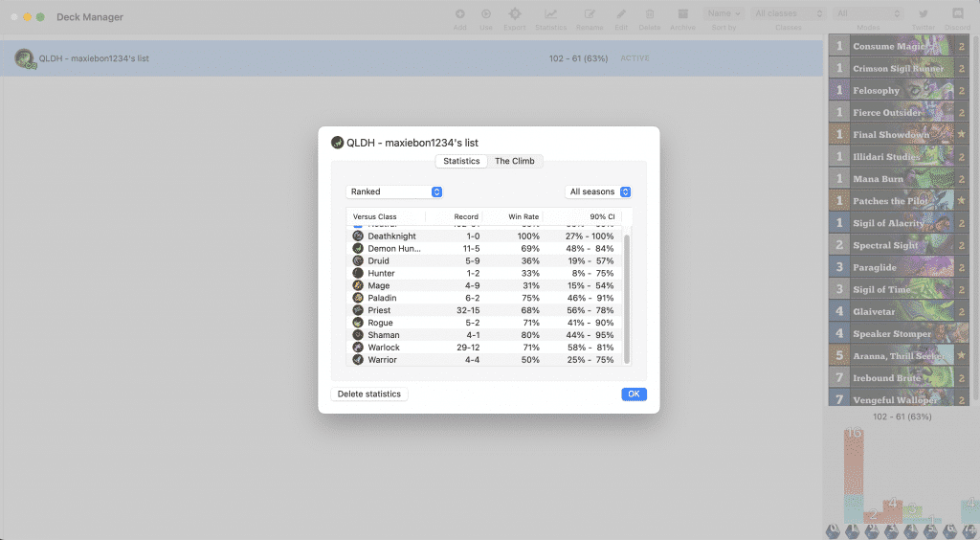Click the statistics table vertical scrollbar
The height and width of the screenshot is (540, 980).
(x=627, y=297)
